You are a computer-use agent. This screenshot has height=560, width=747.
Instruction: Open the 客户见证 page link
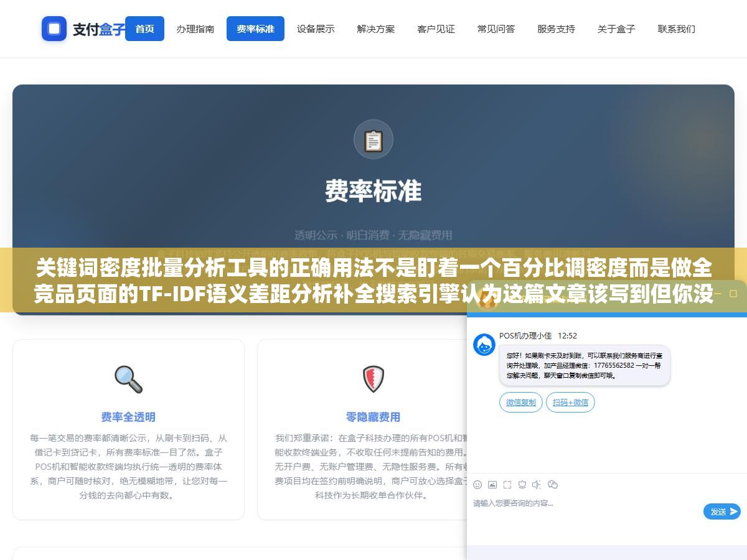tap(436, 29)
